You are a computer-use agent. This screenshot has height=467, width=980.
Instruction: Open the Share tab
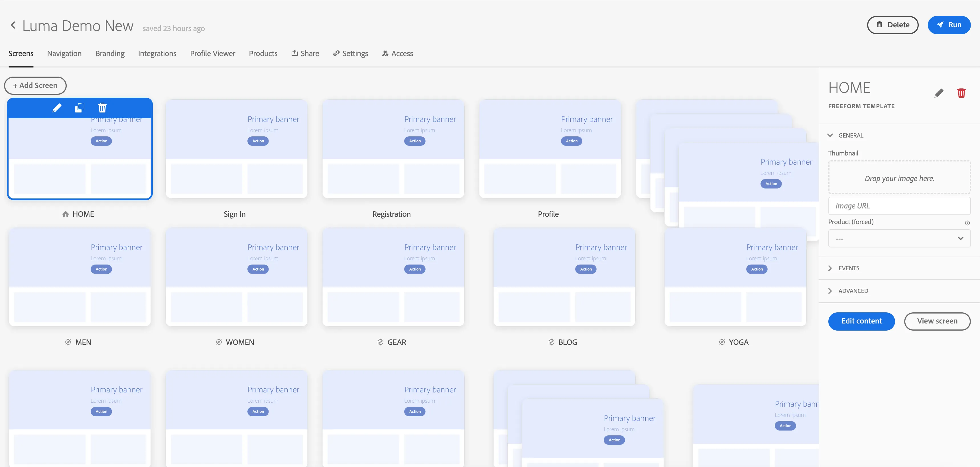click(x=305, y=54)
